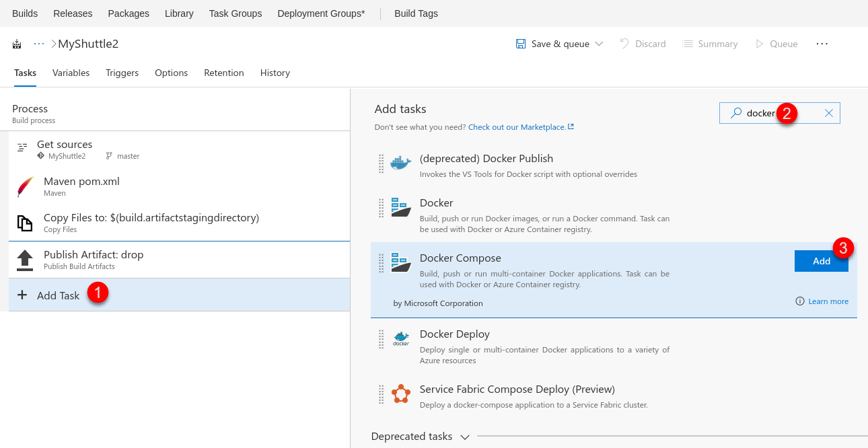Open the Packages hub
868x448 pixels.
click(x=129, y=13)
